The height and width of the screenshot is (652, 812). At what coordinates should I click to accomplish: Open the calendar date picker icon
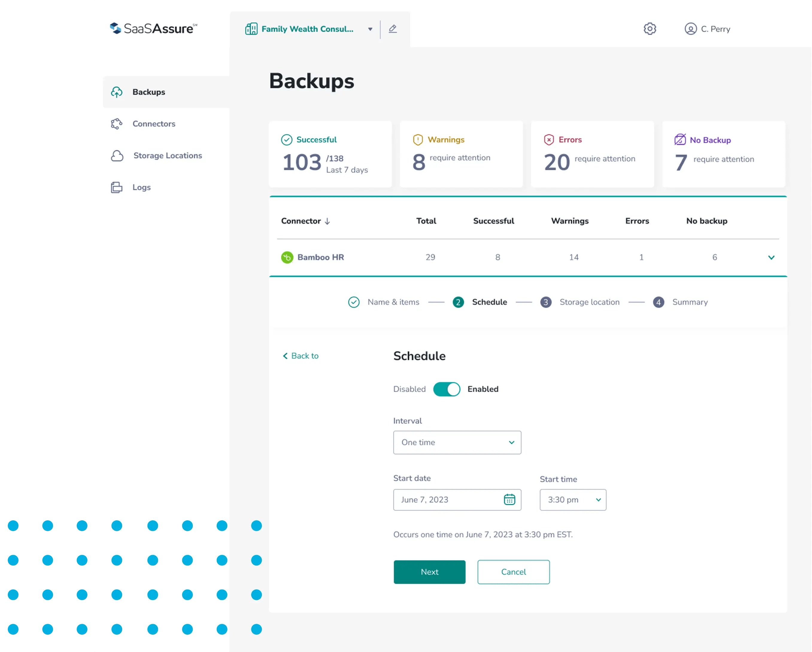coord(510,499)
